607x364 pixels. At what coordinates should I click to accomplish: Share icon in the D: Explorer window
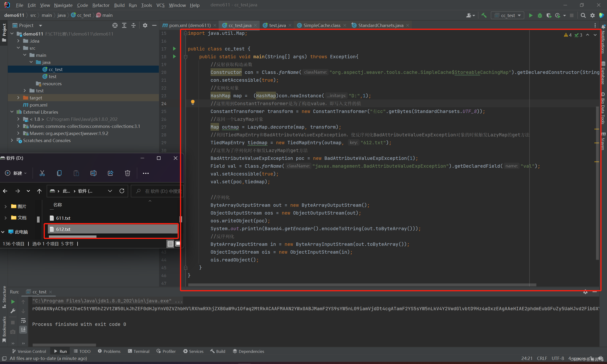pos(110,173)
